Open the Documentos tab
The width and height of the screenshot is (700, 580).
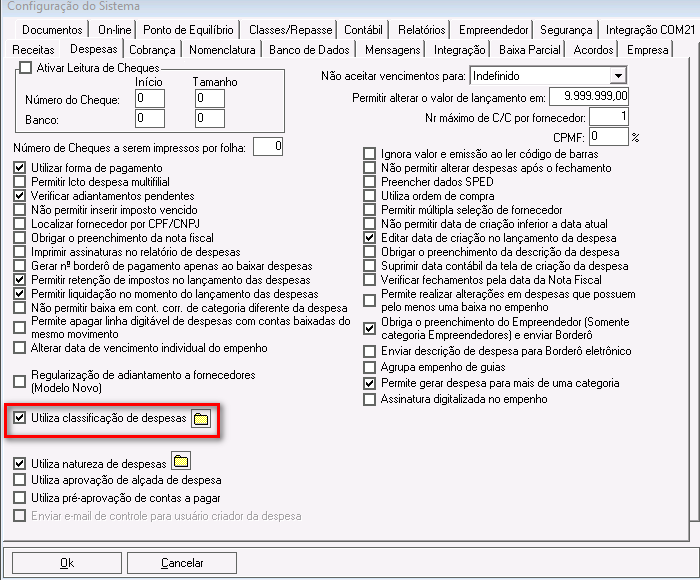tap(52, 30)
